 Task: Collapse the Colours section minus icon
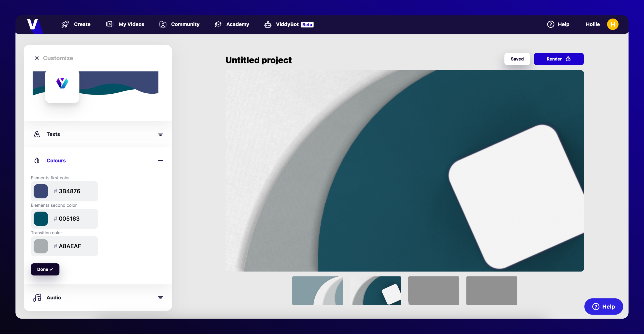[161, 161]
